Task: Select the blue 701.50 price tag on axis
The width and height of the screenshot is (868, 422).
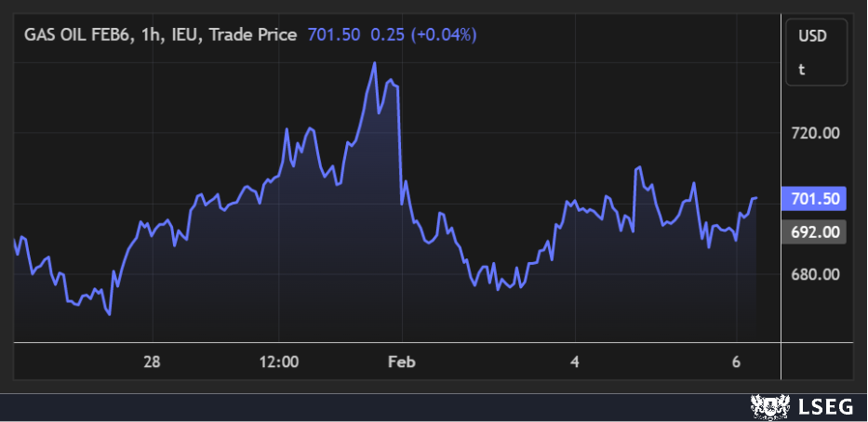Action: (815, 198)
